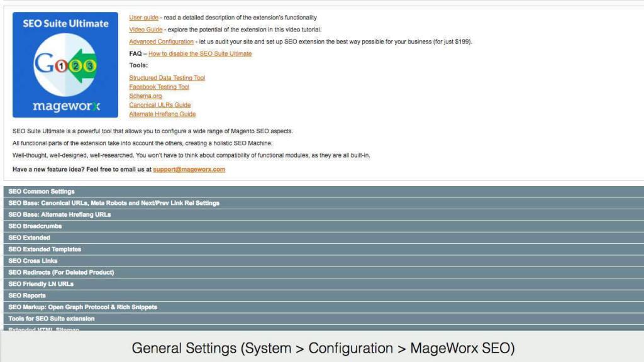Visit the Schema.org link
This screenshot has height=362, width=644.
[146, 96]
